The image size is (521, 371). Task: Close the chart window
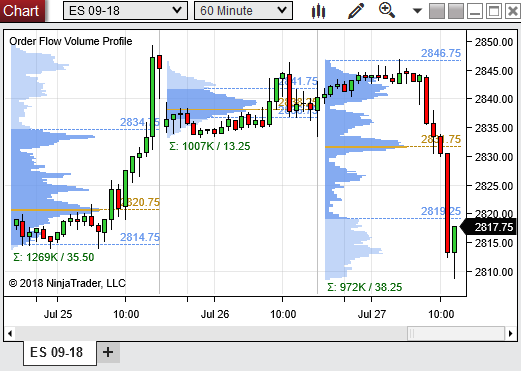(x=513, y=11)
